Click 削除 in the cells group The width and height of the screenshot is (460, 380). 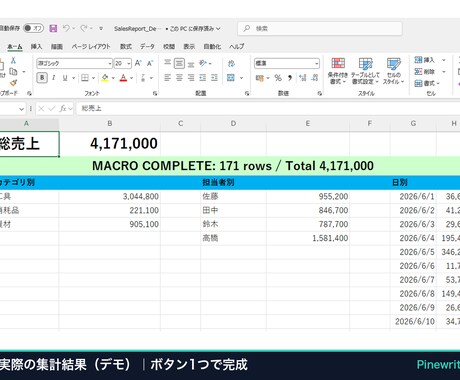(x=425, y=72)
